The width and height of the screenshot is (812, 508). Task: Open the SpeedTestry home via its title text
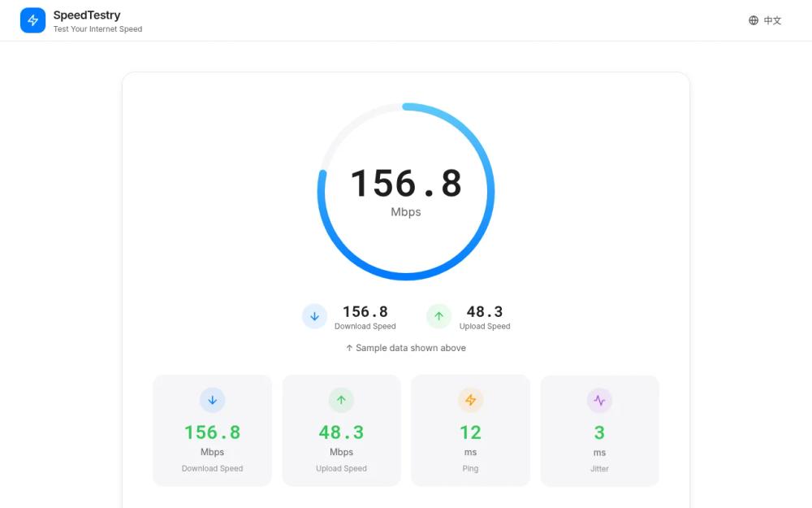tap(85, 14)
